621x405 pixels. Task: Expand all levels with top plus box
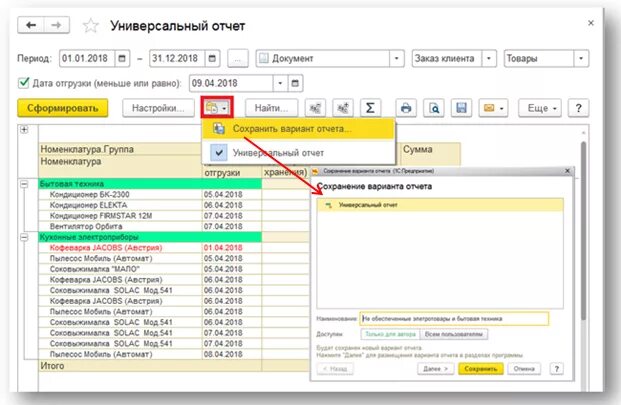[24, 129]
